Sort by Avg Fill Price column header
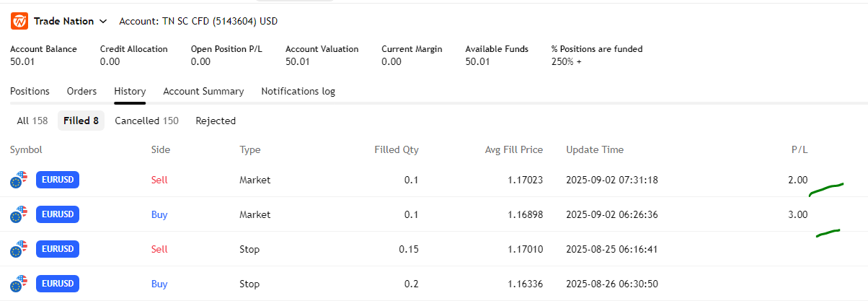868x301 pixels. click(513, 149)
